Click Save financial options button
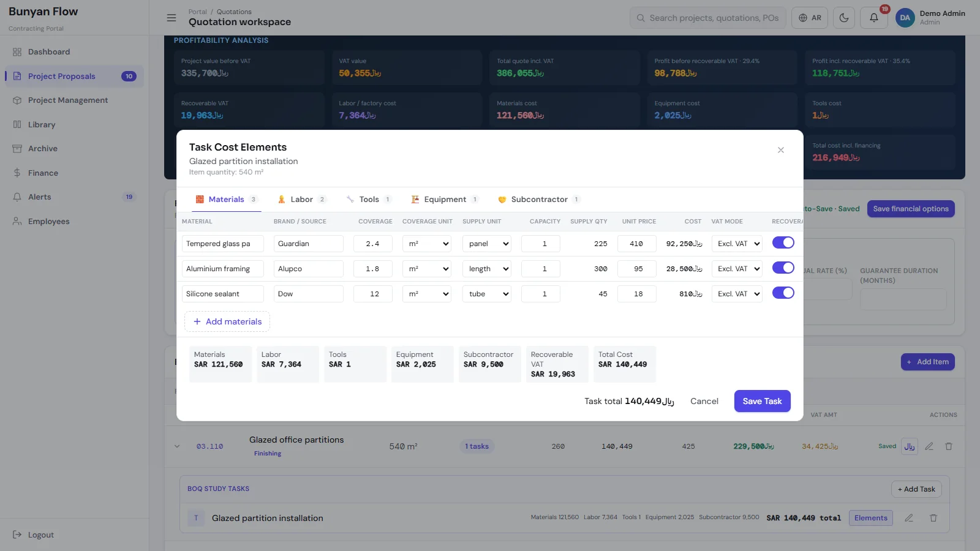This screenshot has height=551, width=980. pyautogui.click(x=911, y=209)
